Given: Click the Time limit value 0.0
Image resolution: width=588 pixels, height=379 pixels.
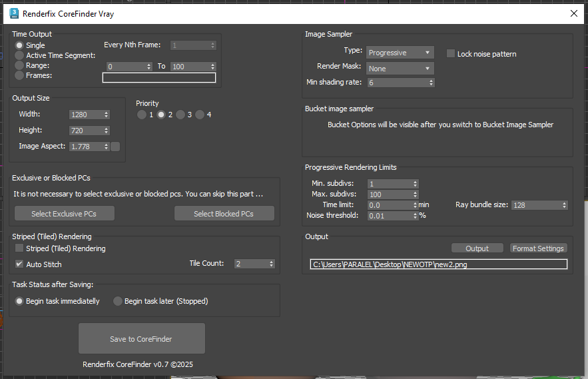Looking at the screenshot, I should point(390,205).
